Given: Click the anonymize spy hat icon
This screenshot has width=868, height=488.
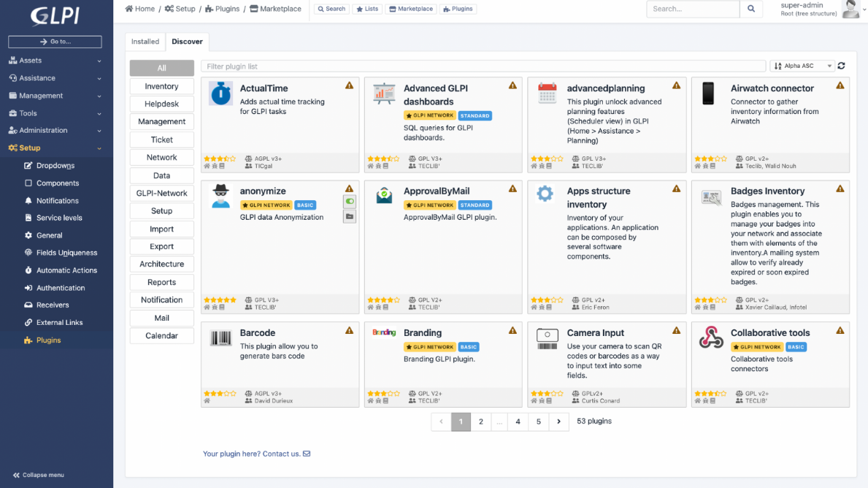Looking at the screenshot, I should [x=220, y=196].
